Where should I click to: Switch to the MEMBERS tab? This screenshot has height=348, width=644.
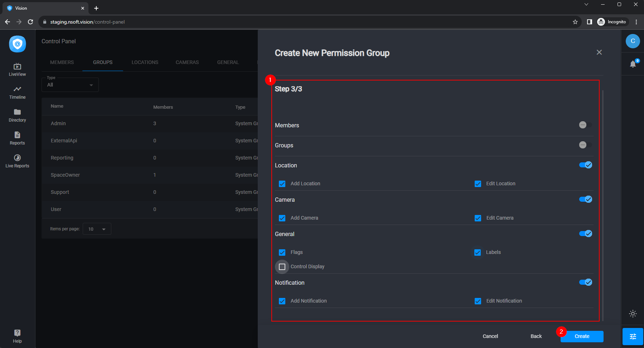click(62, 62)
